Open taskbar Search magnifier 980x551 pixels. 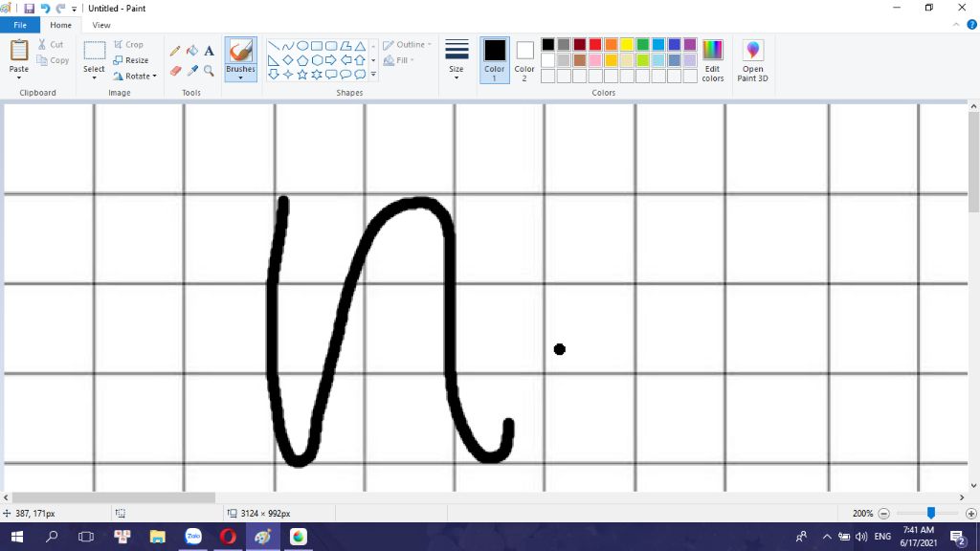click(x=52, y=537)
